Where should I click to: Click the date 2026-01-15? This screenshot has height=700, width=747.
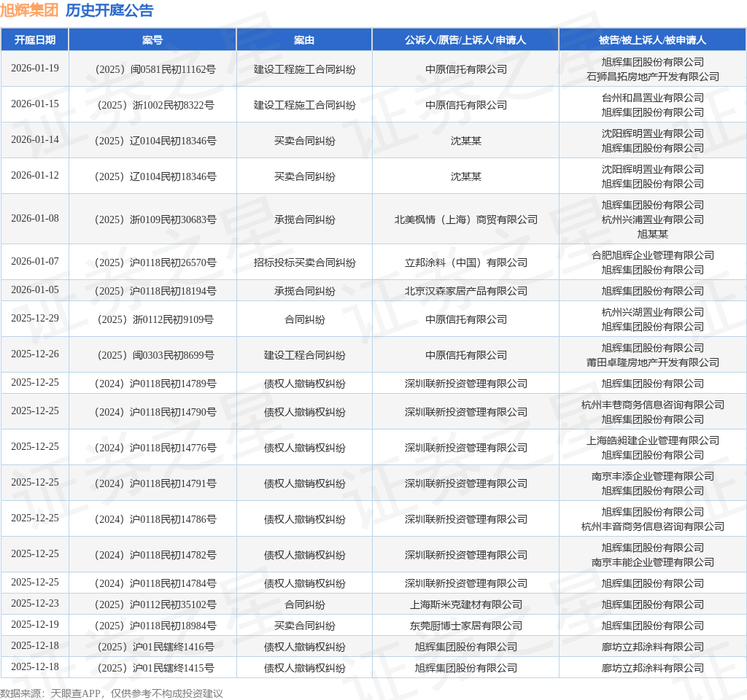tap(35, 104)
